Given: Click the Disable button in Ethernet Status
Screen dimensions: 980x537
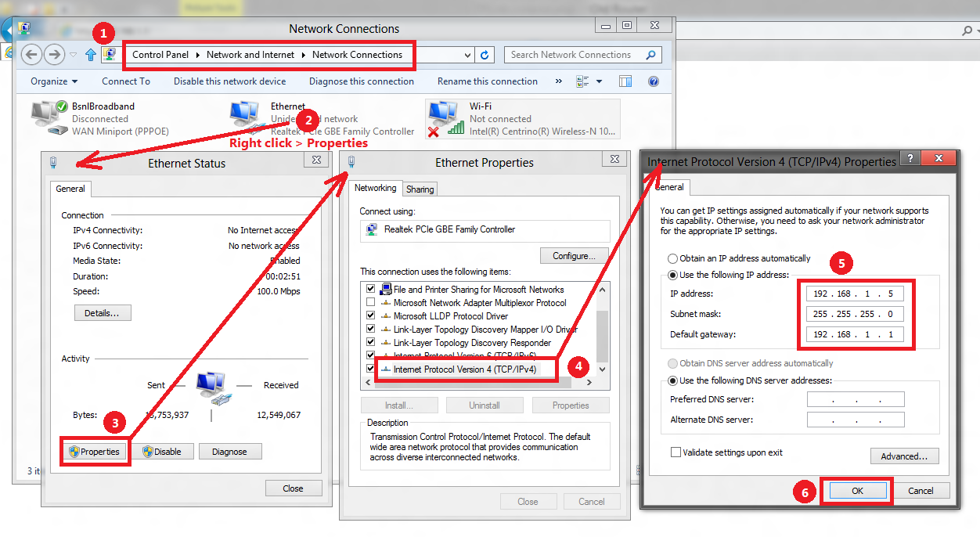Looking at the screenshot, I should (163, 452).
